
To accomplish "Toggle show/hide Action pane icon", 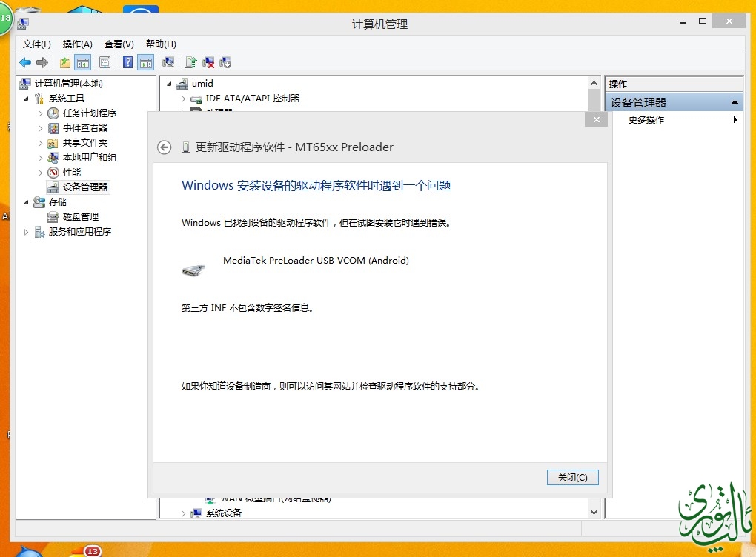I will click(145, 62).
